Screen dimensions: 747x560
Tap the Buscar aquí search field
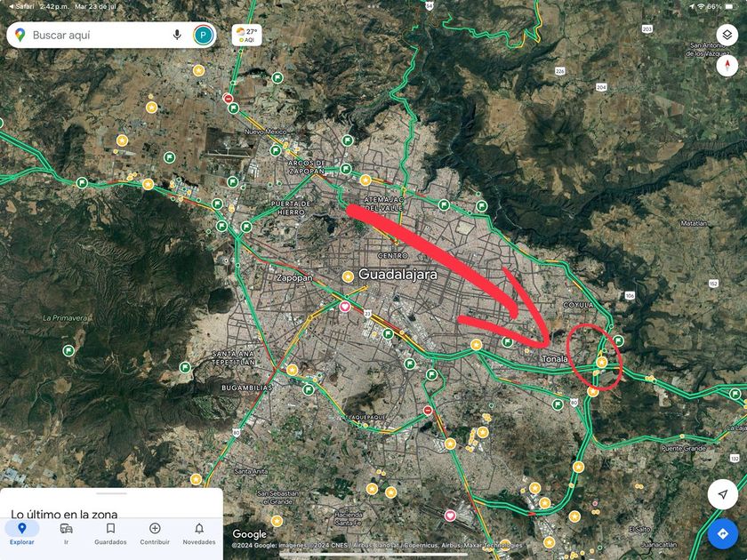click(98, 35)
